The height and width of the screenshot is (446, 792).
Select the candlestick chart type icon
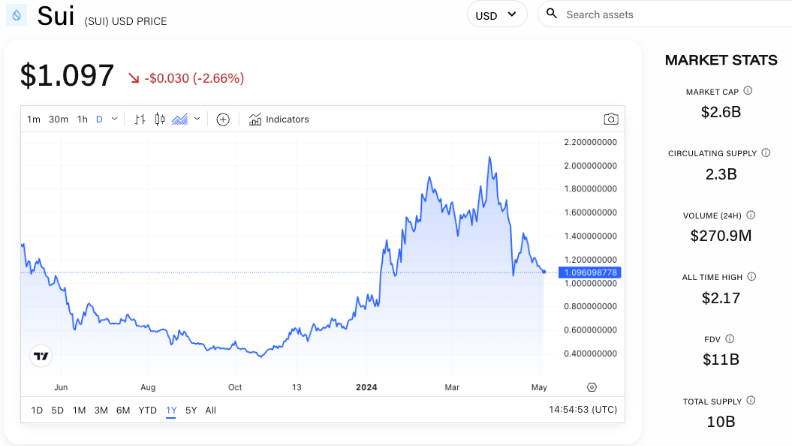(160, 119)
